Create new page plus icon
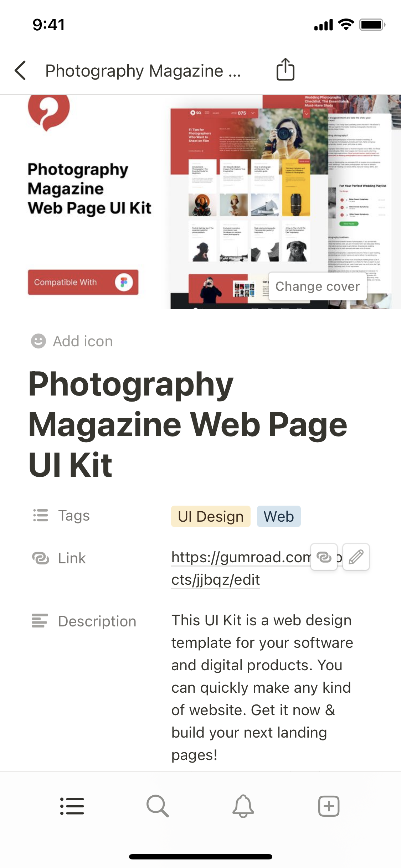Viewport: 401px width, 868px height. point(329,806)
